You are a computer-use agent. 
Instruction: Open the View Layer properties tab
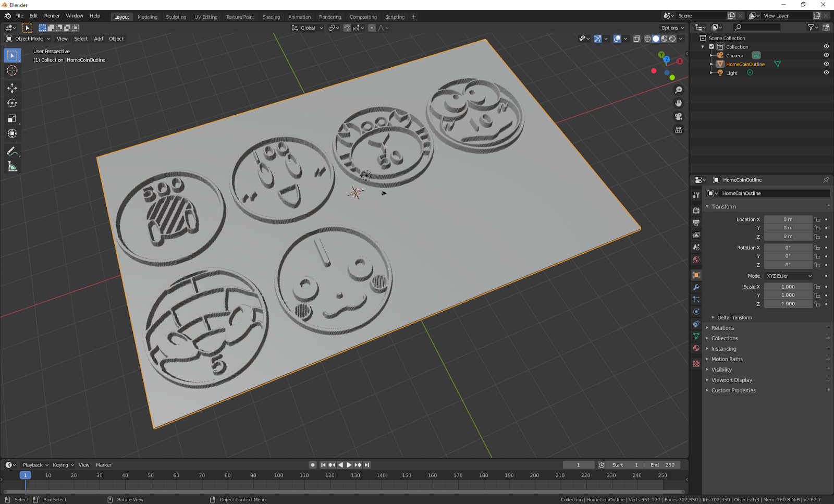pos(696,235)
